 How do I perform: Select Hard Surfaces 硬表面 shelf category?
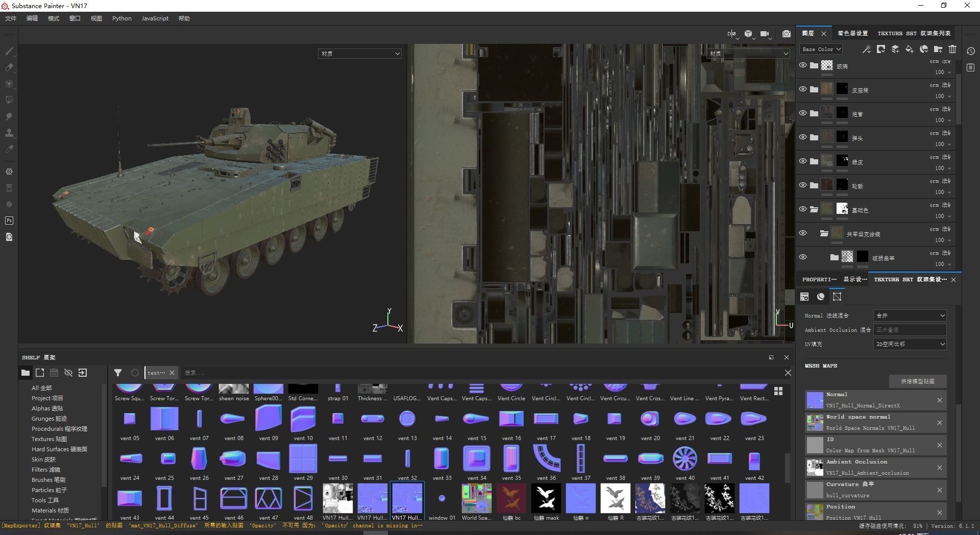click(59, 449)
